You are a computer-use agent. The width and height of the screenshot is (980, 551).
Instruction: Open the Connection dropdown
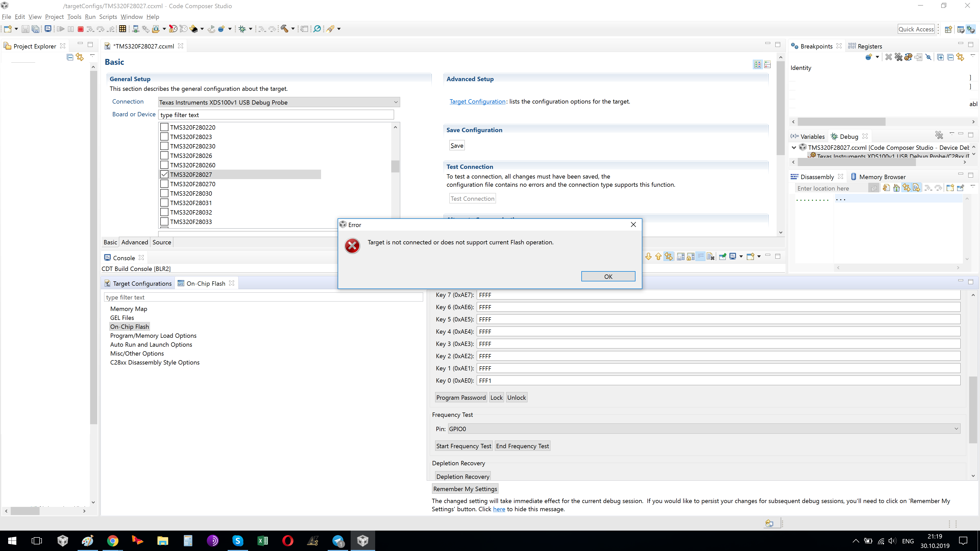click(279, 102)
